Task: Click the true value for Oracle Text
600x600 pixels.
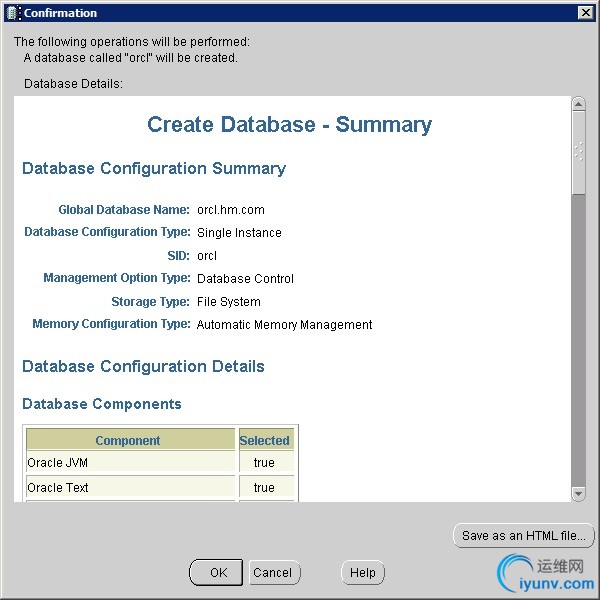Action: pyautogui.click(x=264, y=488)
